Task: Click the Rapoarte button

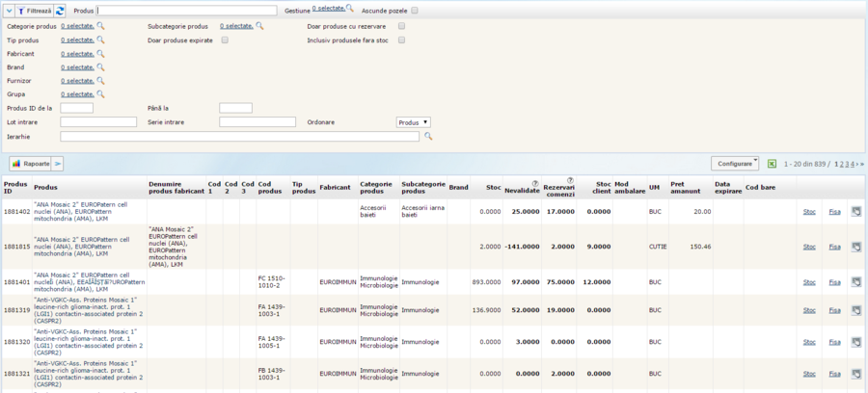Action: tap(30, 164)
